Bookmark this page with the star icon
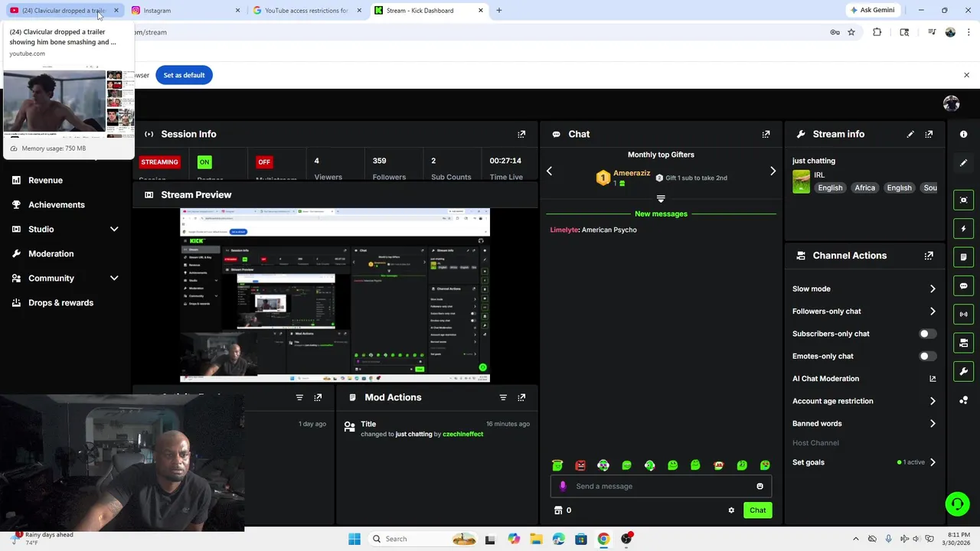 [851, 32]
